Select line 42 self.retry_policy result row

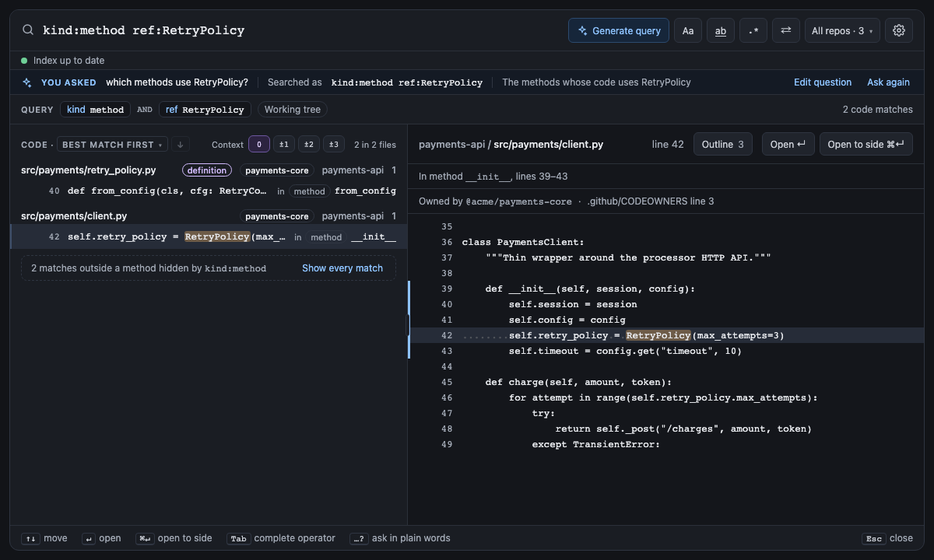(209, 237)
